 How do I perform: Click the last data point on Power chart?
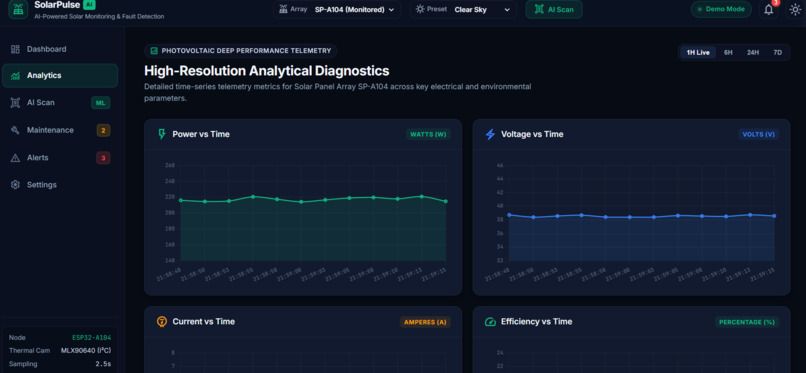446,201
